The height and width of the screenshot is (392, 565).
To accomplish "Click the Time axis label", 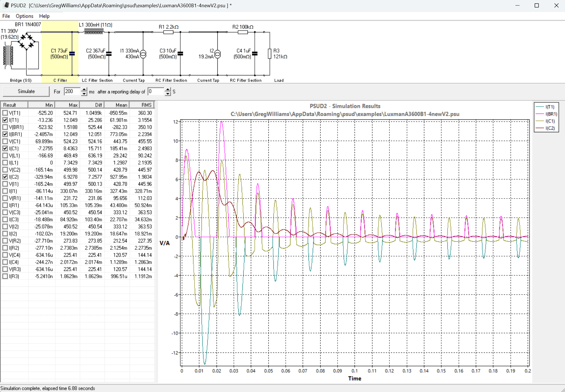I will click(355, 378).
